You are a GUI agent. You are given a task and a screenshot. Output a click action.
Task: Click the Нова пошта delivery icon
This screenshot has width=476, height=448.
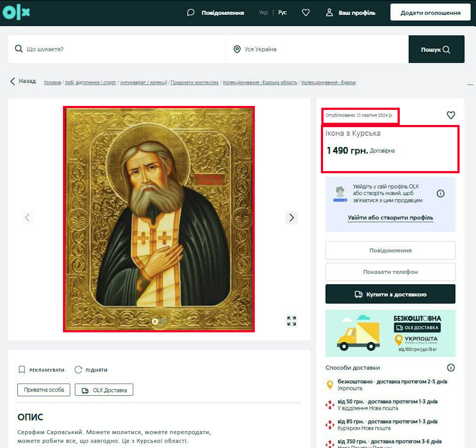pos(330,405)
